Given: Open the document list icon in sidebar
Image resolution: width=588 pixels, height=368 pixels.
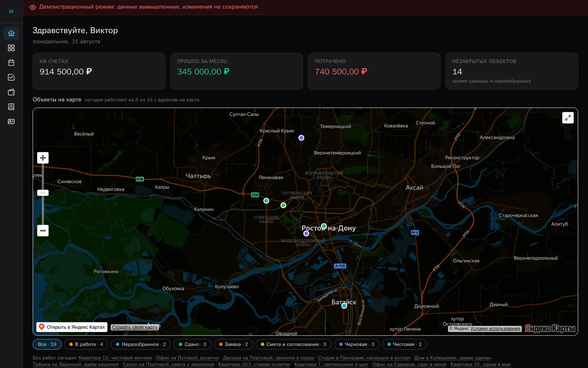Looking at the screenshot, I should [x=11, y=107].
